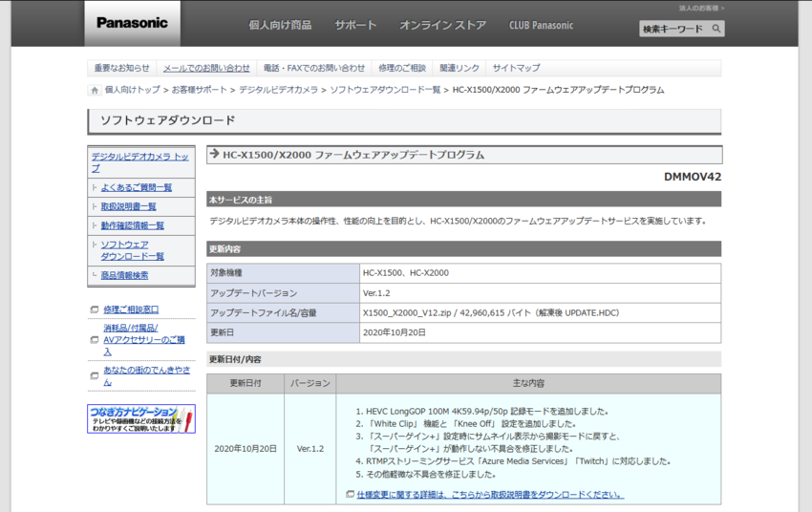Go to お客様サポート breadcrumb

click(200, 90)
